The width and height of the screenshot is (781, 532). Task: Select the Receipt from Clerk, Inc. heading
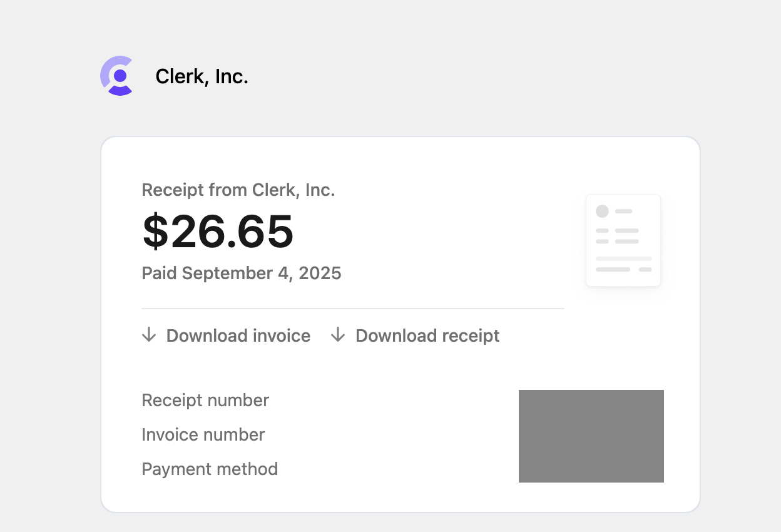tap(238, 190)
